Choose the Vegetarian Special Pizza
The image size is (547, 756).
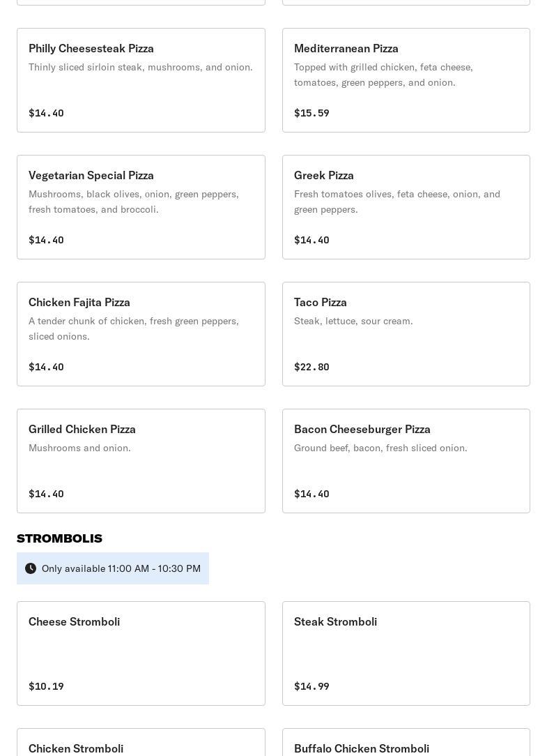tap(141, 207)
